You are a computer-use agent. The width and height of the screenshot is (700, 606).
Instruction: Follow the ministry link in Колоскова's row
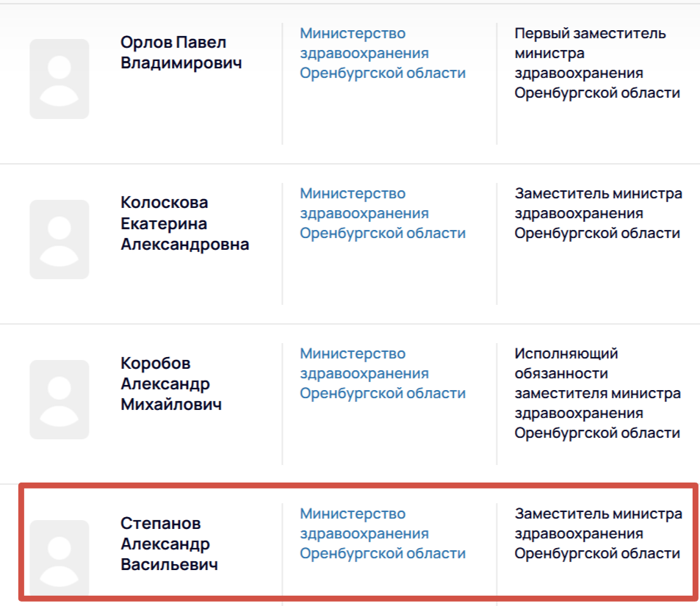pyautogui.click(x=382, y=213)
